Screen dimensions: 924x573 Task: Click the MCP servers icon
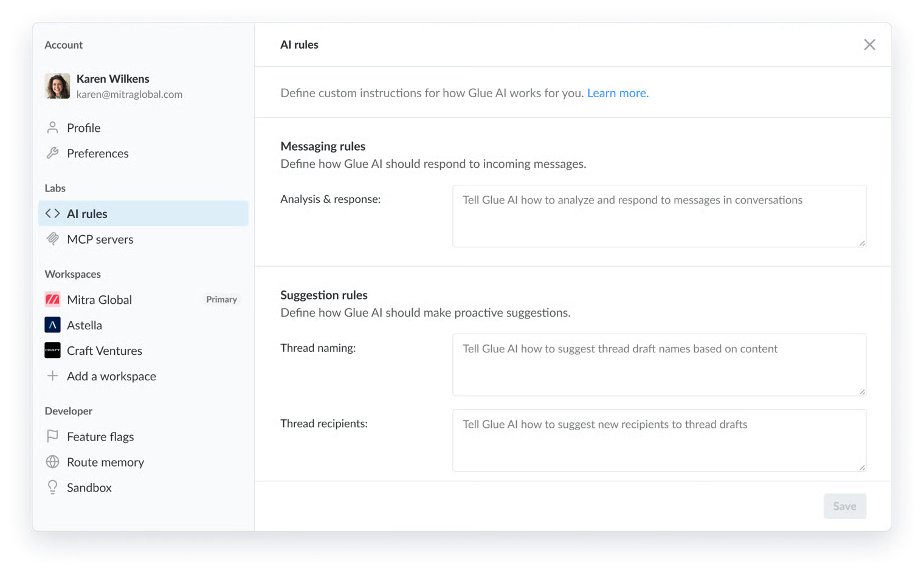click(x=53, y=239)
